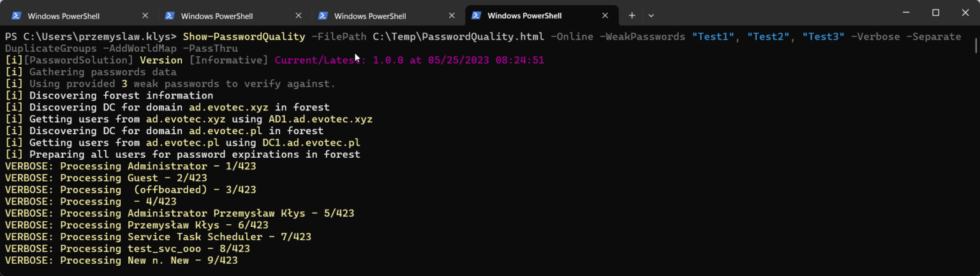
Task: Open a new terminal tab with plus button
Action: pyautogui.click(x=632, y=15)
